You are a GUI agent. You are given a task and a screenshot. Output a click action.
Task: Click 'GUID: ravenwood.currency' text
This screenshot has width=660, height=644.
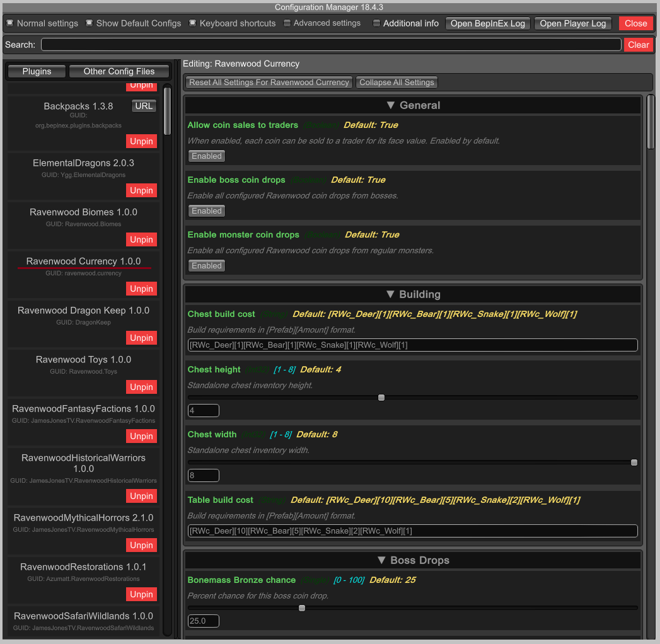[x=83, y=273]
